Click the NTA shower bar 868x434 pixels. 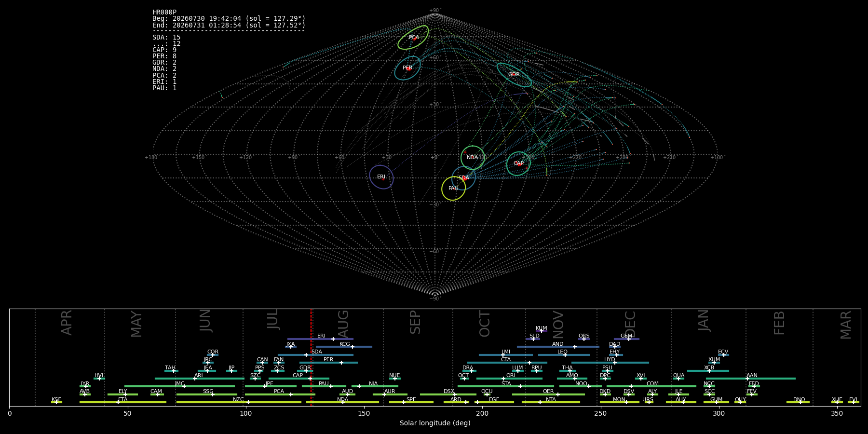pyautogui.click(x=551, y=402)
